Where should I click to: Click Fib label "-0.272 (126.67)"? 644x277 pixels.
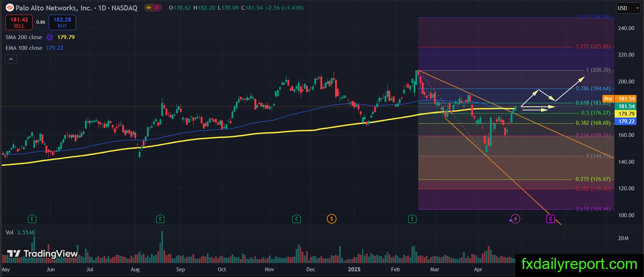click(592, 179)
